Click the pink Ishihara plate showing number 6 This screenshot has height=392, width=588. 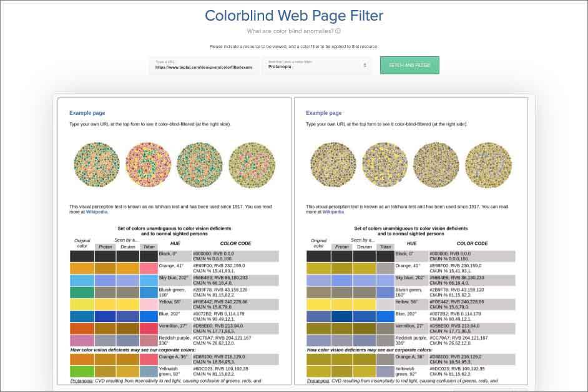(x=148, y=165)
